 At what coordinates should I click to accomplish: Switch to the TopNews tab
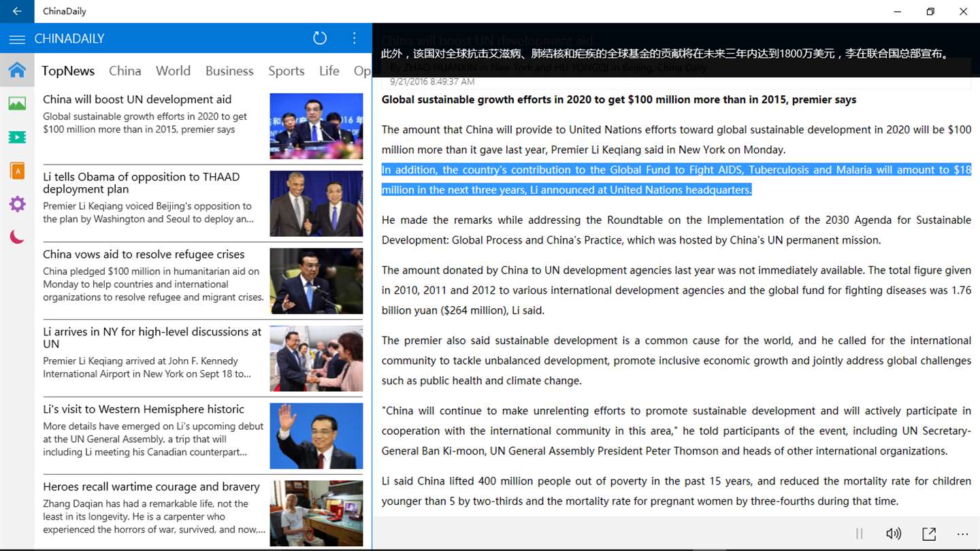coord(68,71)
